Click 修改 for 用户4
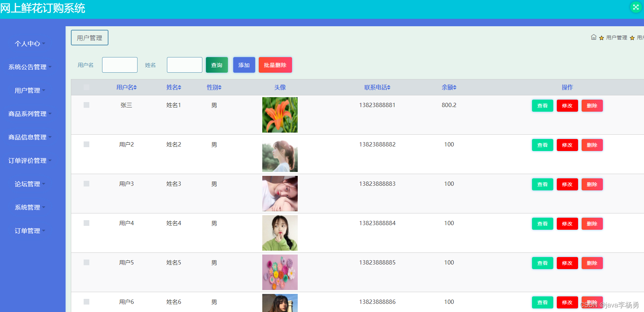 567,224
